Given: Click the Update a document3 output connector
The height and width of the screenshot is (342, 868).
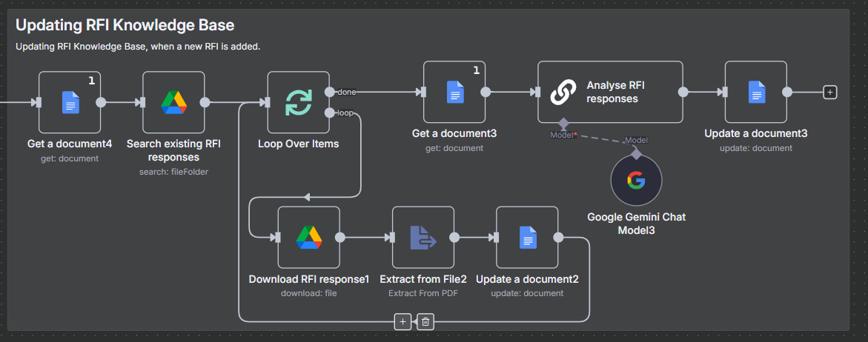Looking at the screenshot, I should coord(787,92).
